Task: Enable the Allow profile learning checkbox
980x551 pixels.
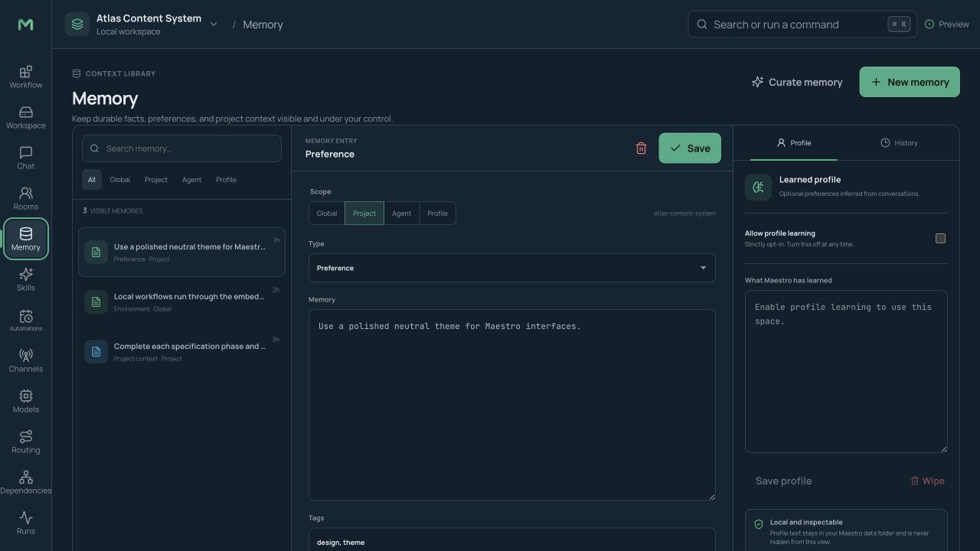Action: [x=940, y=239]
